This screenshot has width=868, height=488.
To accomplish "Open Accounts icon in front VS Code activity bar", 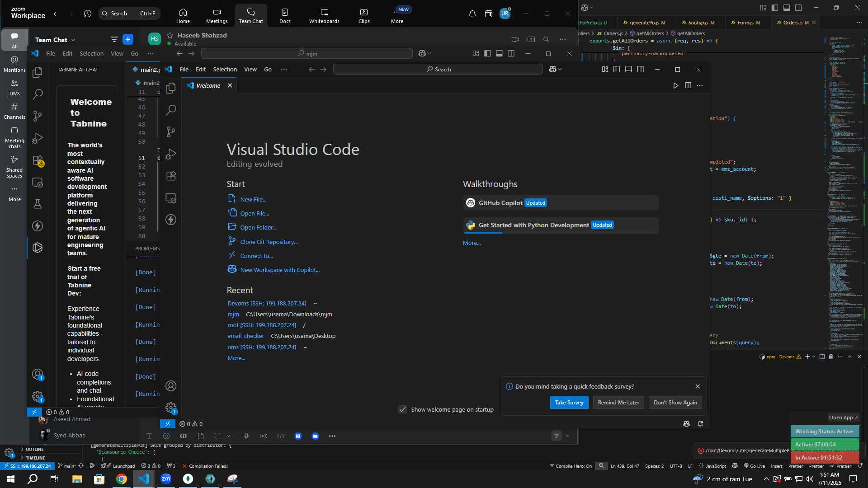I will coord(171,386).
